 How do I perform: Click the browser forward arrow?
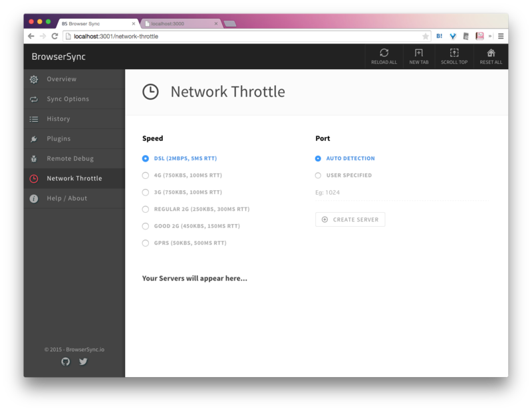pyautogui.click(x=43, y=37)
